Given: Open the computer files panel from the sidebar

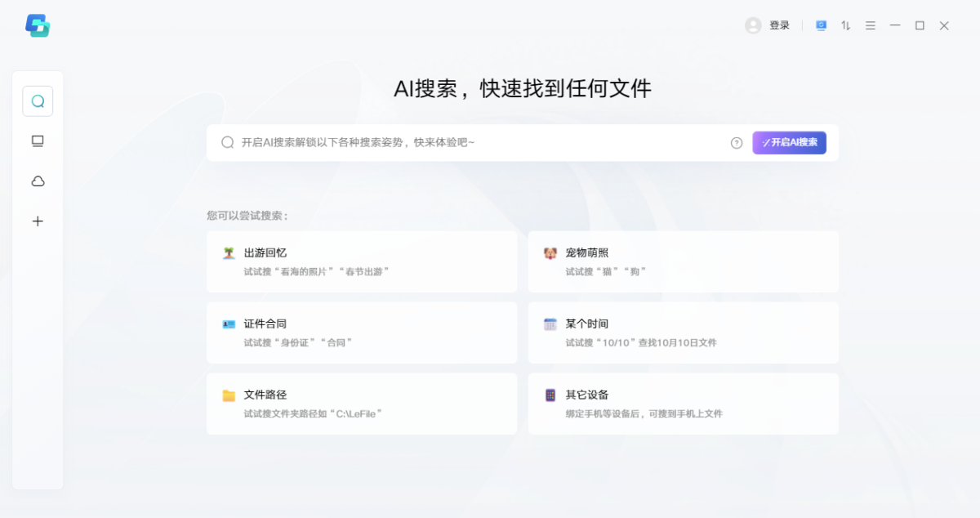Looking at the screenshot, I should 37,141.
